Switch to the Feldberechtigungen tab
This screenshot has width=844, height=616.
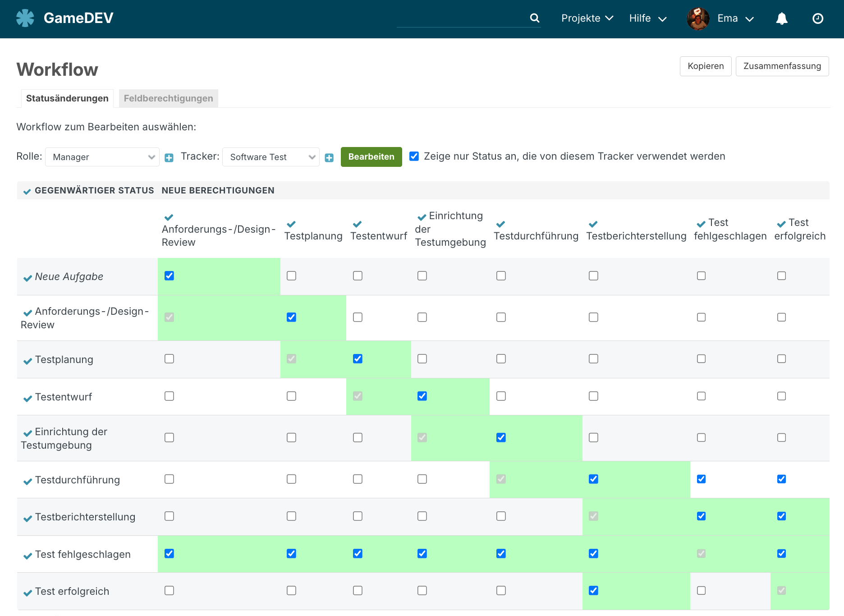[x=168, y=98]
